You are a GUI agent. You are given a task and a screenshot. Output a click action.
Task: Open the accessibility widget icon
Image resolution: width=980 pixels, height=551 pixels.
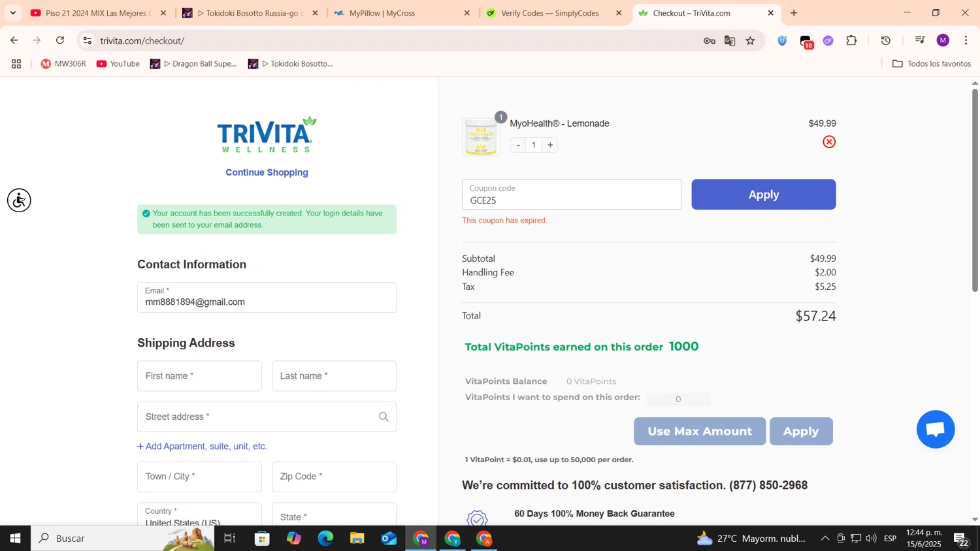click(19, 200)
